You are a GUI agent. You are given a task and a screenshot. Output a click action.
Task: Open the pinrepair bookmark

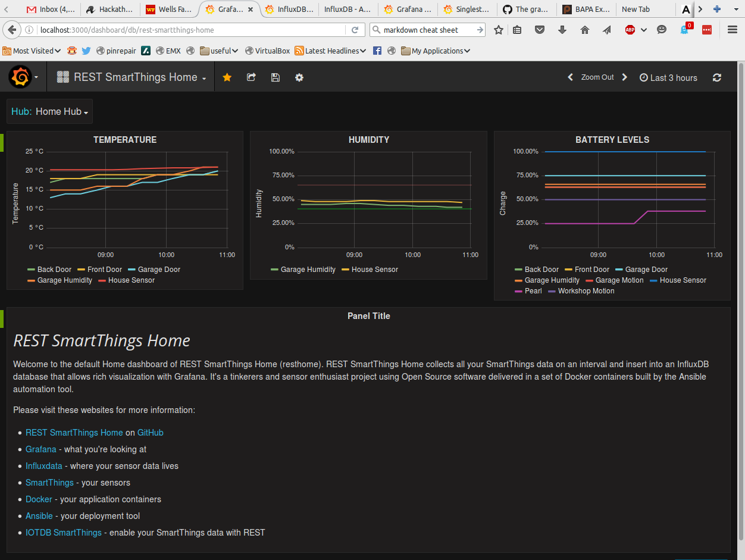pos(116,51)
